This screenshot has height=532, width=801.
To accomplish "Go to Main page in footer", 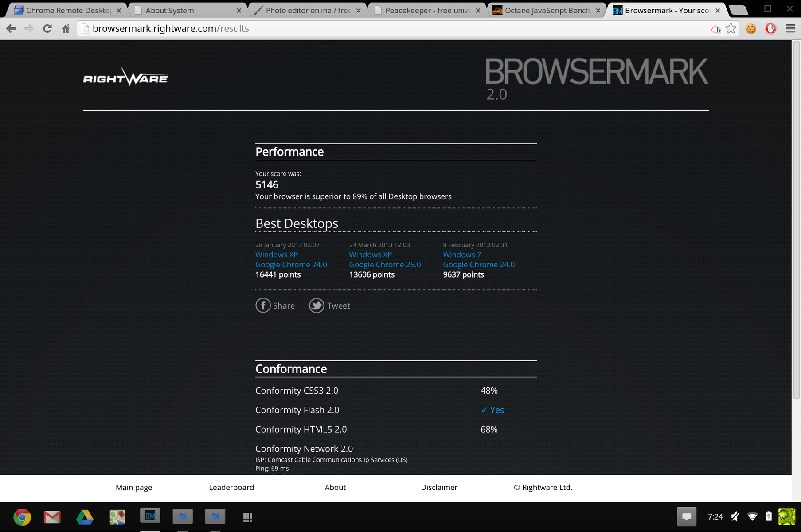I will 134,487.
